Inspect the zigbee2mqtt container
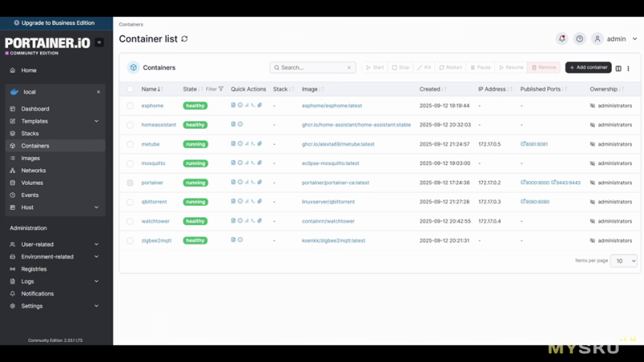 pos(240,240)
